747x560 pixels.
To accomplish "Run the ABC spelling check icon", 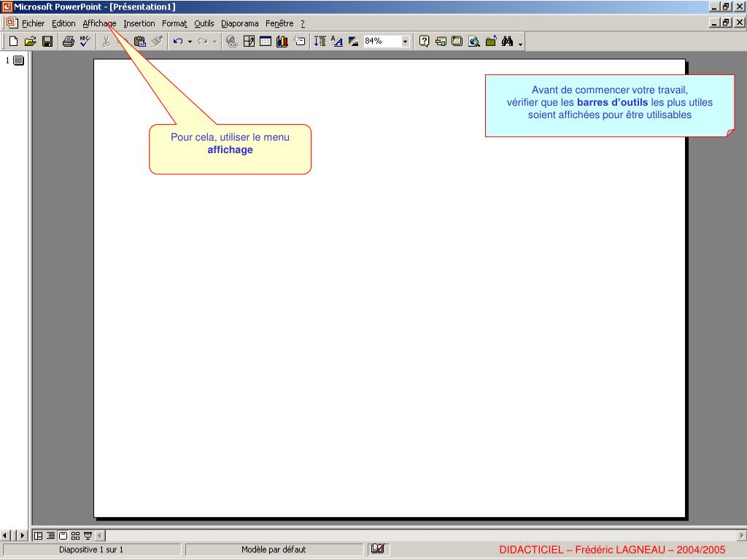I will pyautogui.click(x=85, y=42).
